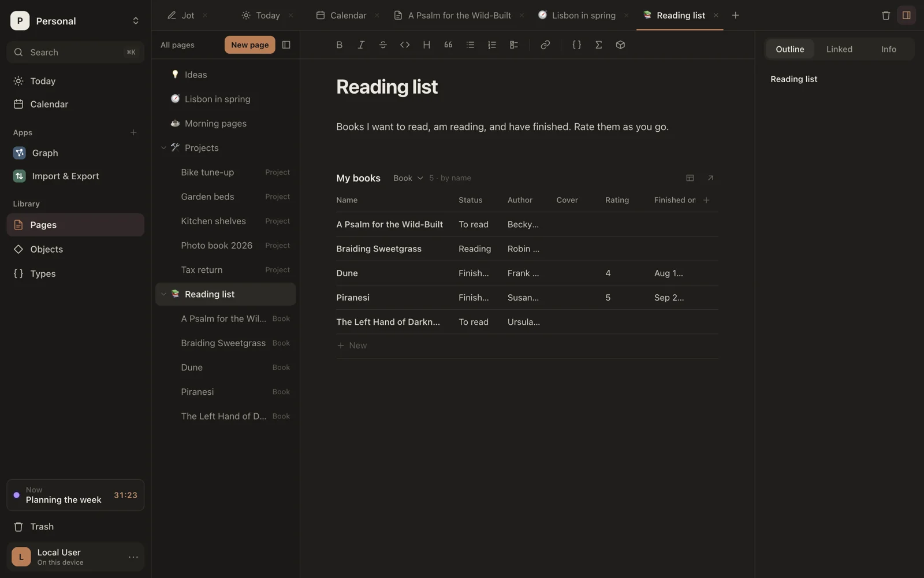
Task: Open the Trash in sidebar
Action: pos(76,527)
